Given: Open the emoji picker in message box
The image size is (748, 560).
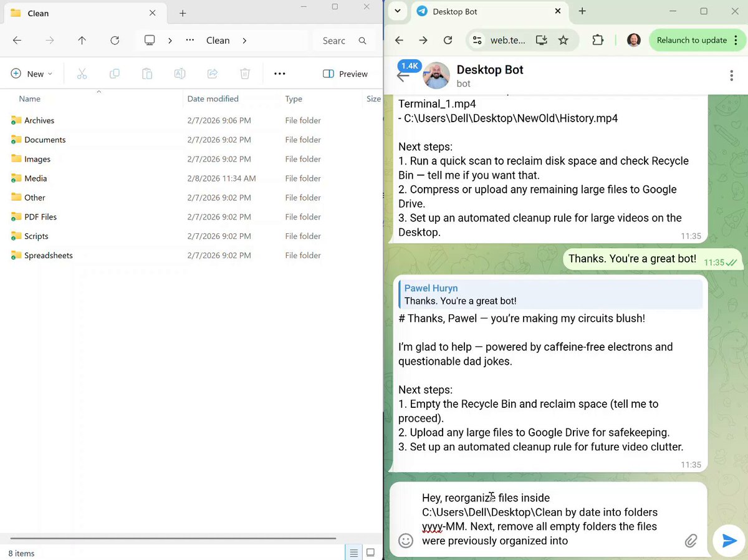Looking at the screenshot, I should pyautogui.click(x=406, y=541).
